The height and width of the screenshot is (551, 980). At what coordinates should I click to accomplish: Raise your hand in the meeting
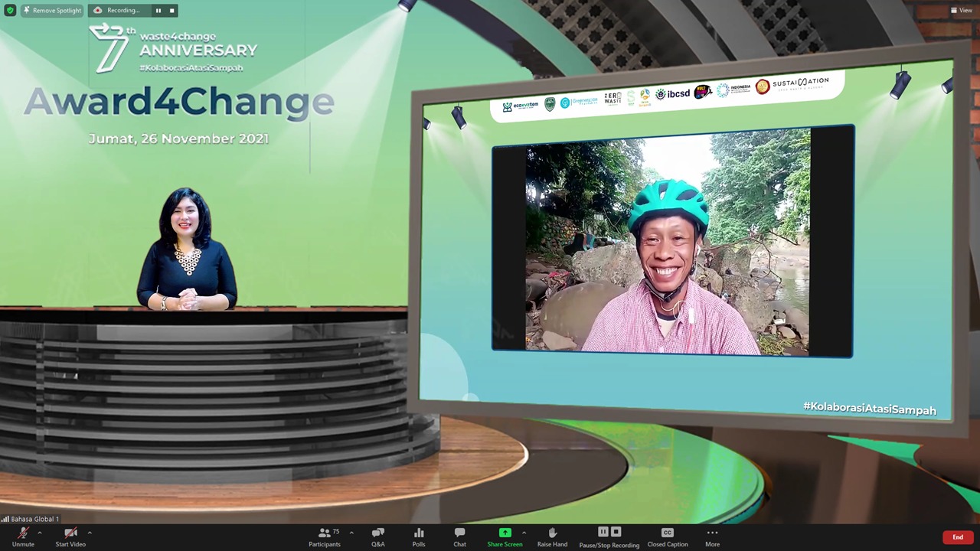coord(552,536)
